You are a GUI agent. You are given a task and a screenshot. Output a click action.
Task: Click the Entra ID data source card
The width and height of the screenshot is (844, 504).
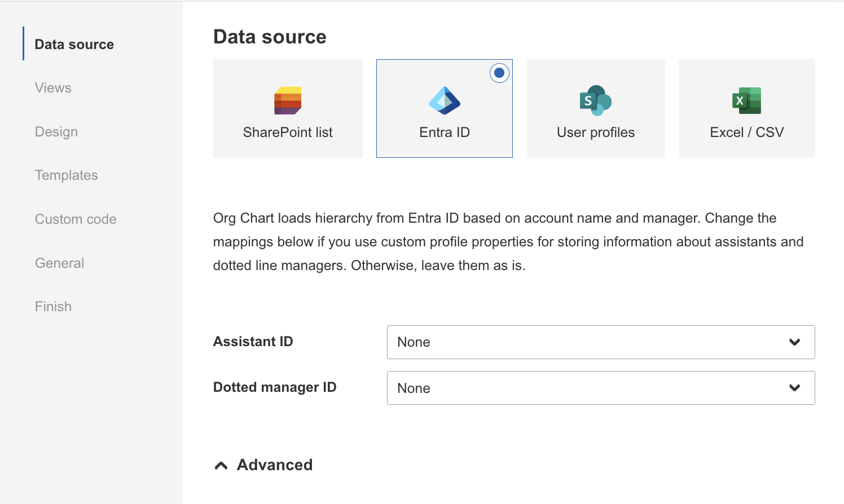[444, 108]
